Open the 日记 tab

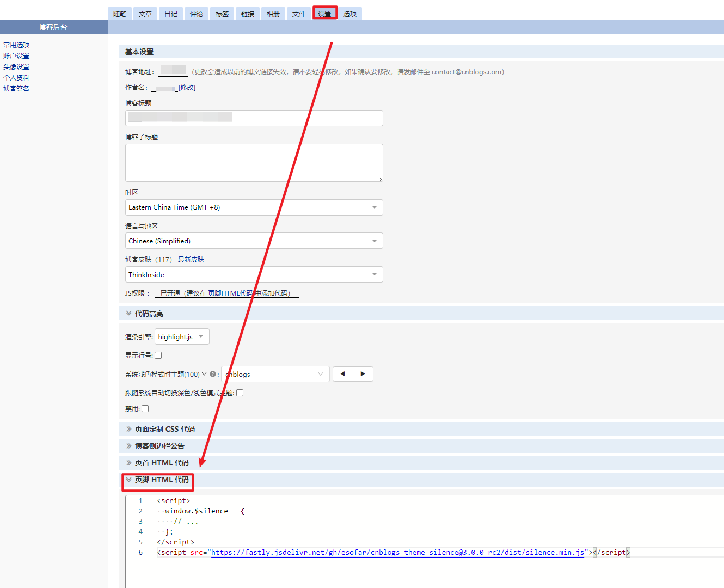(x=171, y=14)
